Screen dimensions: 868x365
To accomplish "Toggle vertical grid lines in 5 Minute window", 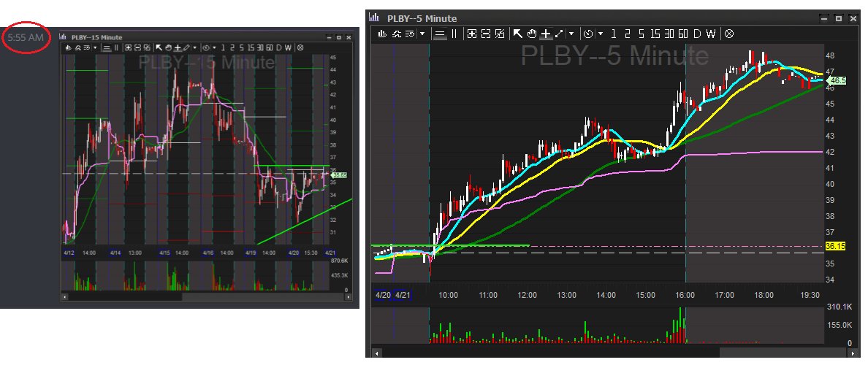I will (x=454, y=34).
